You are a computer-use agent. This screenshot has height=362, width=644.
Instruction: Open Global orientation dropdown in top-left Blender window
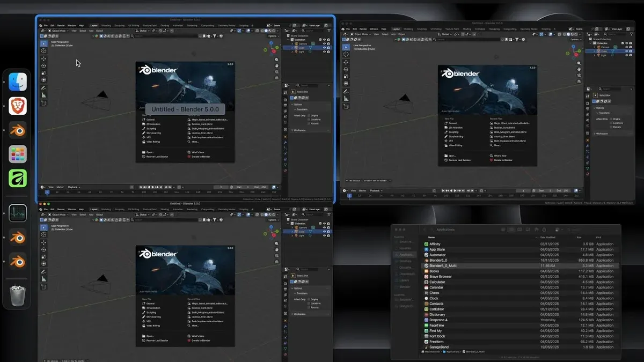(144, 31)
